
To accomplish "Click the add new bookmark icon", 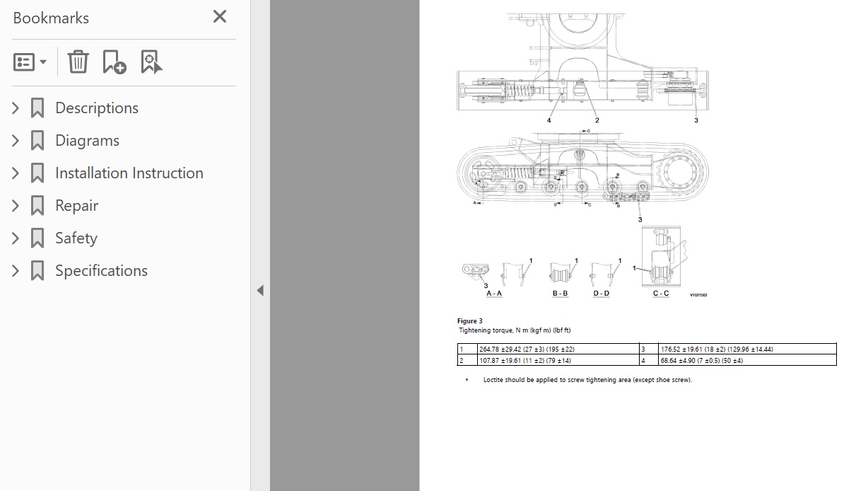I will 114,62.
